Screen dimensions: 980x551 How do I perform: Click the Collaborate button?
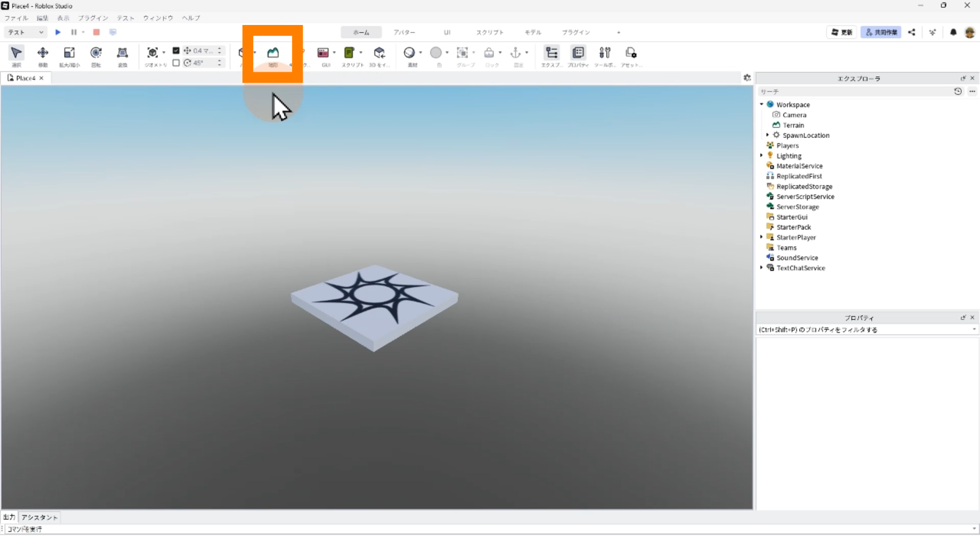[x=881, y=32]
